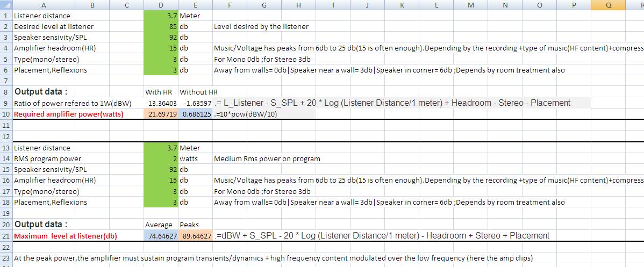The width and height of the screenshot is (644, 267).
Task: Click the '=dBW + S_SPL' formula text
Action: click(x=382, y=236)
